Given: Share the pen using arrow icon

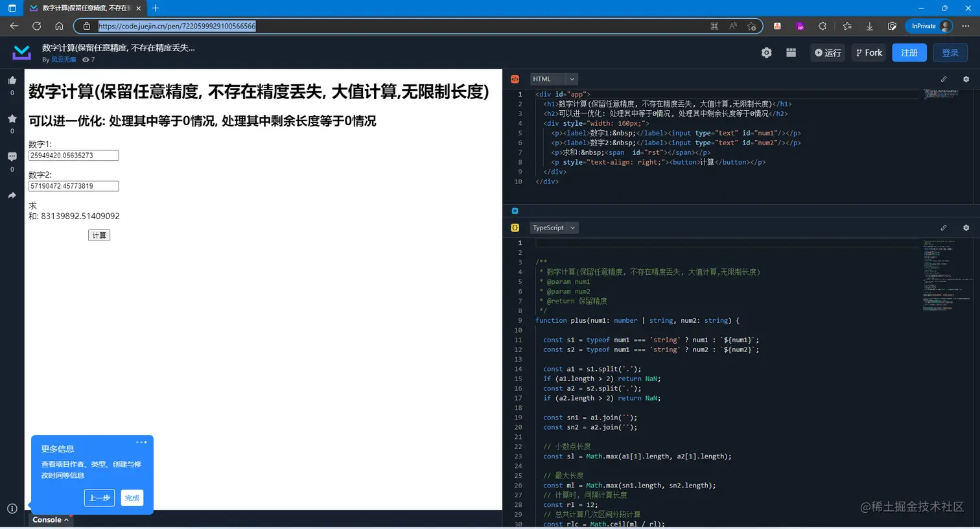Looking at the screenshot, I should click(x=12, y=195).
